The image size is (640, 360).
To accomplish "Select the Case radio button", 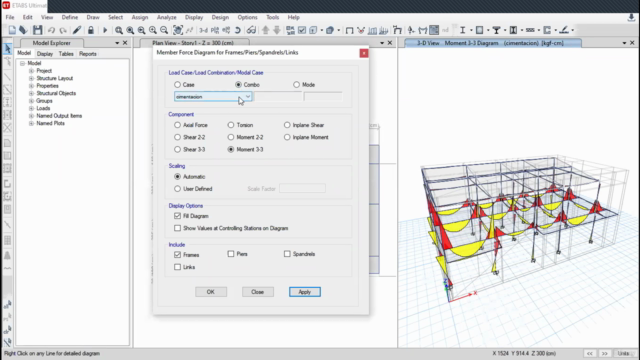I will (x=177, y=84).
